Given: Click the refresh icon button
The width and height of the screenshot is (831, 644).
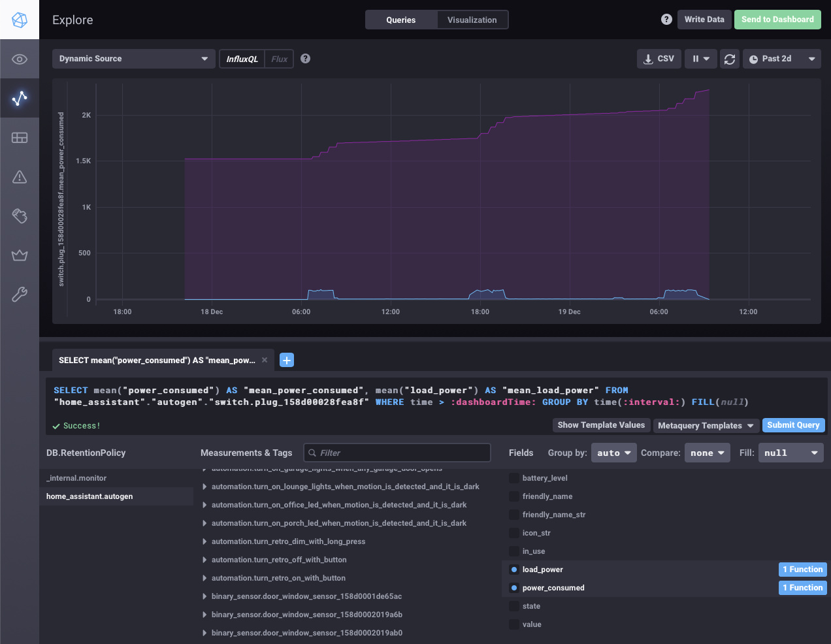Looking at the screenshot, I should [730, 59].
